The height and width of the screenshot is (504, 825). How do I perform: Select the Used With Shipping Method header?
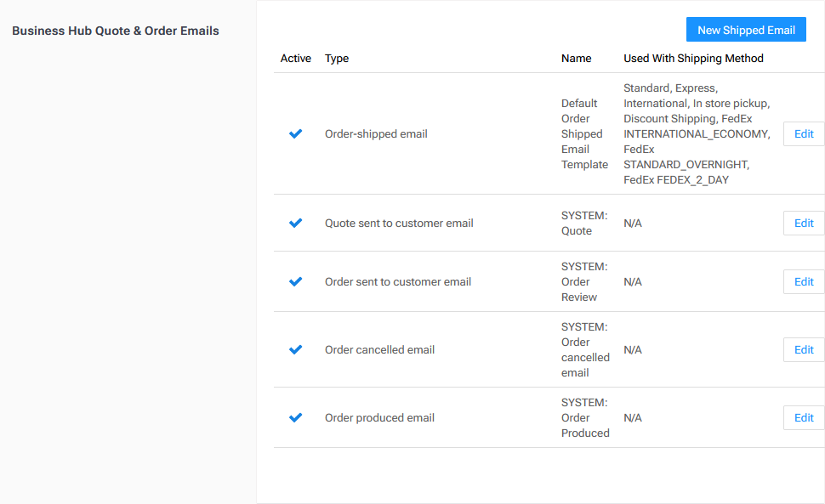click(693, 58)
